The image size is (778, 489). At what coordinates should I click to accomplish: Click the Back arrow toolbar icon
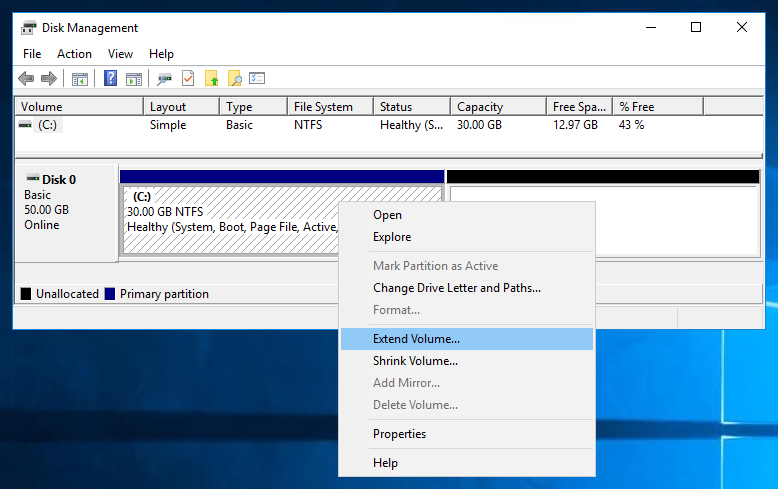point(26,78)
